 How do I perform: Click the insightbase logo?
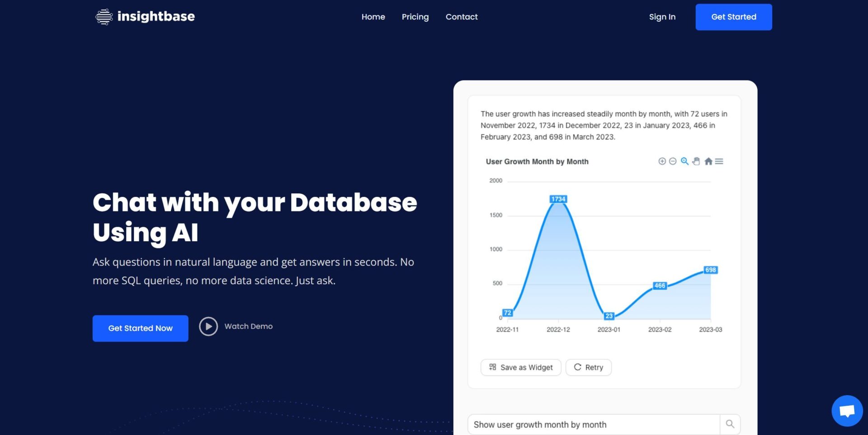click(145, 17)
